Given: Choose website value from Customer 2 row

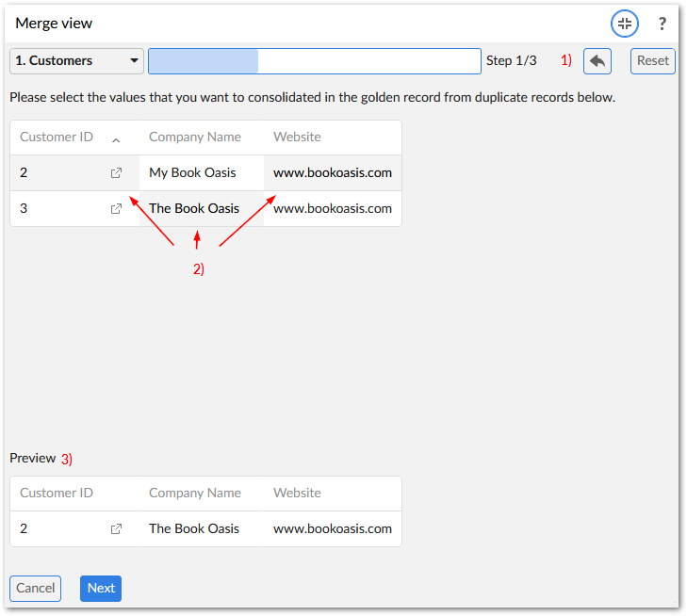Looking at the screenshot, I should (x=332, y=173).
